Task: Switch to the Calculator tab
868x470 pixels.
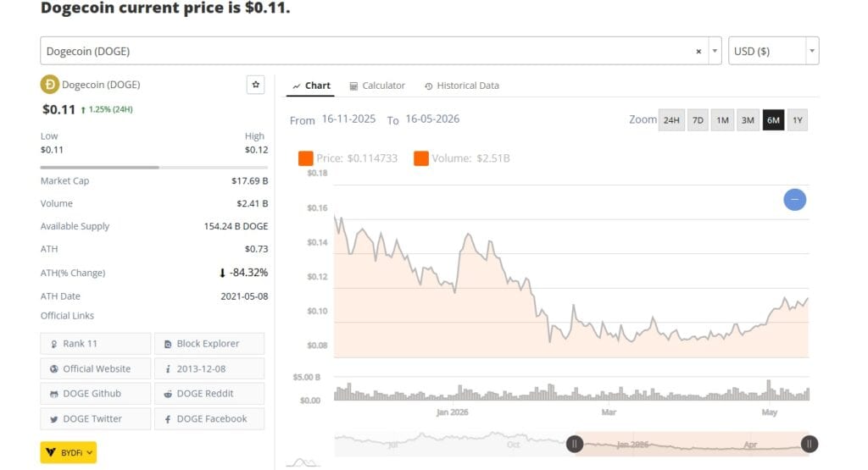Action: point(377,86)
